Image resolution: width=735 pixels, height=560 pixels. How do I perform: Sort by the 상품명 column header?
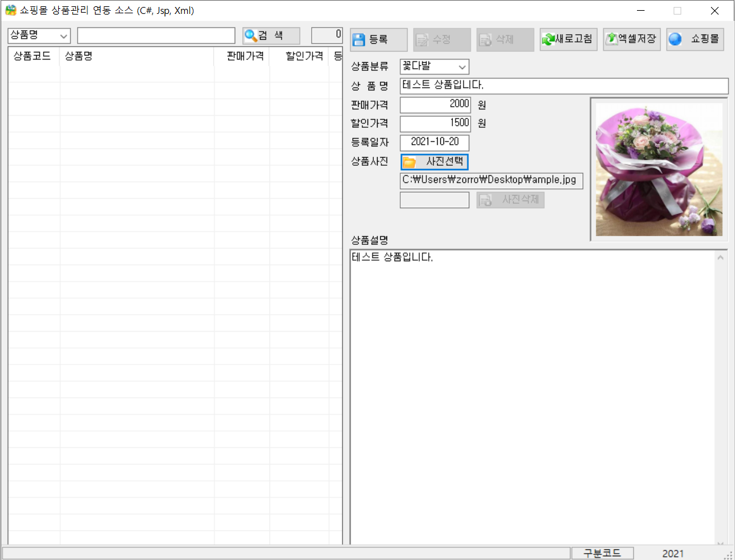pos(137,56)
